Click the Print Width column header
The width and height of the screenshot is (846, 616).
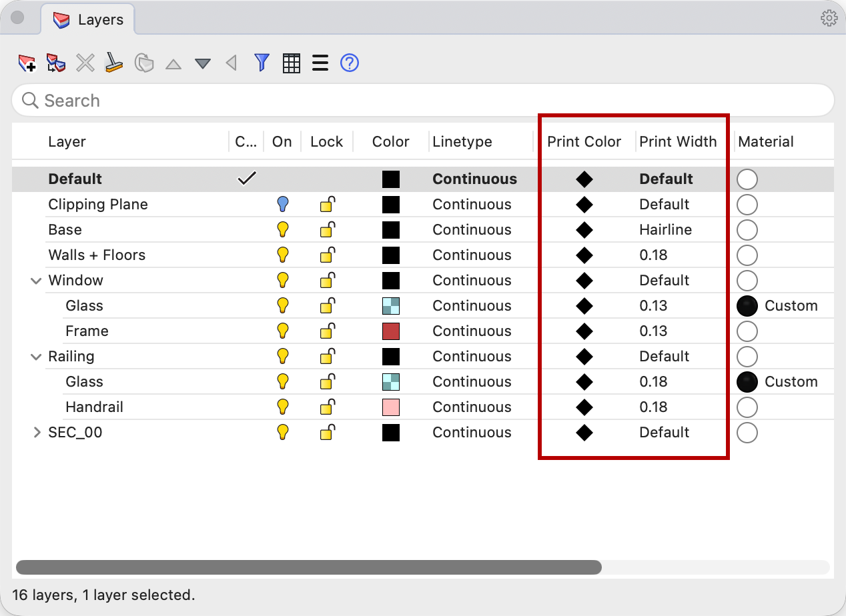point(678,141)
